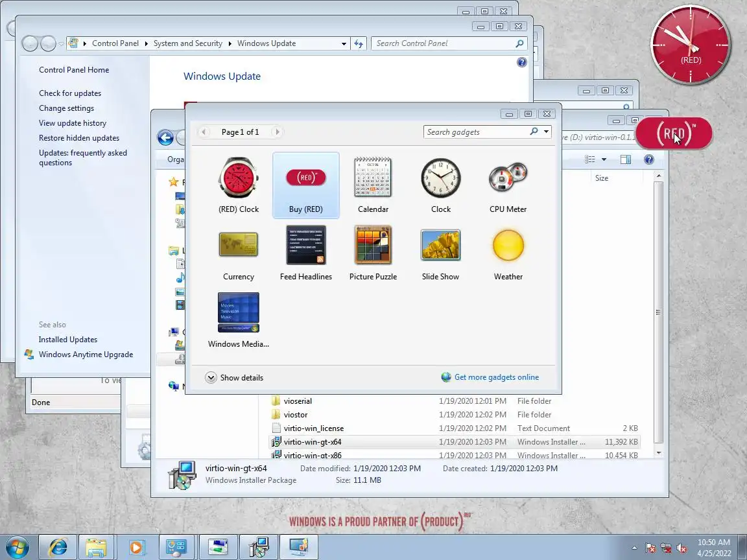Click the red (RED) clock desktop gadget
747x560 pixels.
tap(691, 45)
